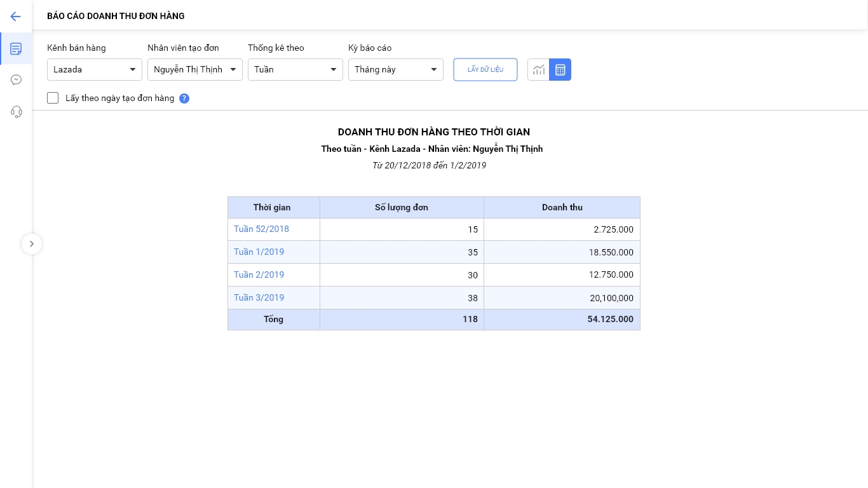
Task: Open the Messenger chat sidebar icon
Action: point(16,80)
